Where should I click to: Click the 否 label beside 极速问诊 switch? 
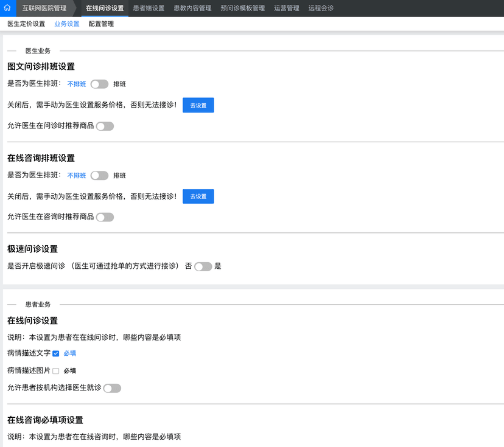(x=188, y=266)
